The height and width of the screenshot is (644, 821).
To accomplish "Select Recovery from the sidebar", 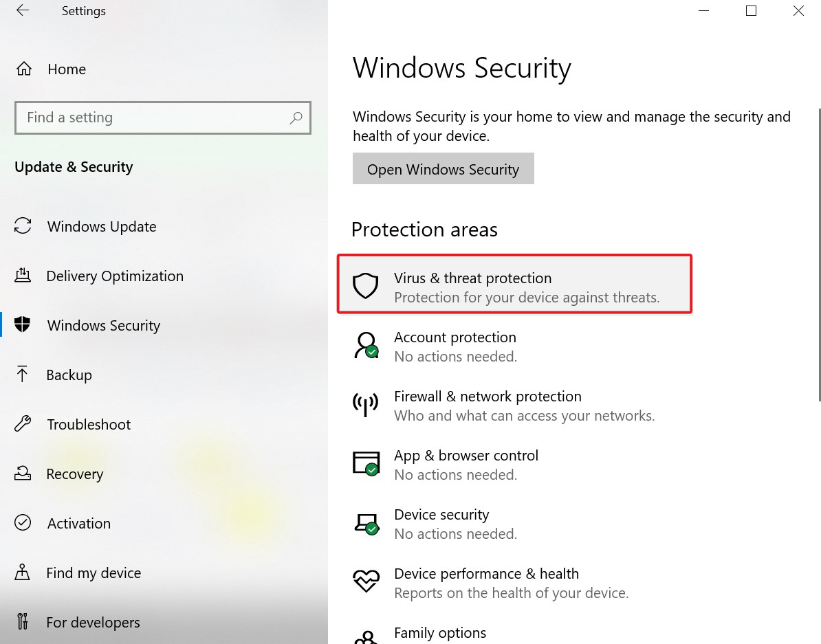I will (74, 474).
